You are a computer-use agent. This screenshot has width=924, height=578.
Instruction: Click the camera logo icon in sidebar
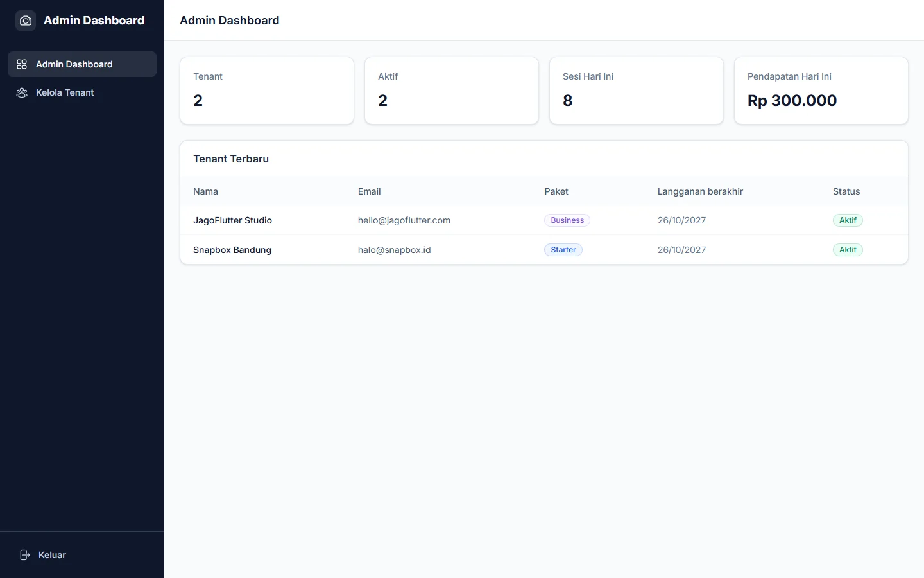click(x=26, y=21)
